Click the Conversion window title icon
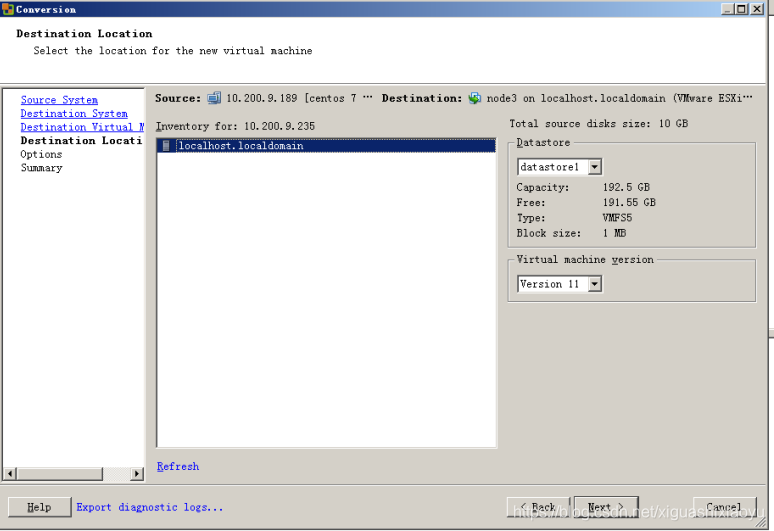The width and height of the screenshot is (774, 531). [7, 9]
